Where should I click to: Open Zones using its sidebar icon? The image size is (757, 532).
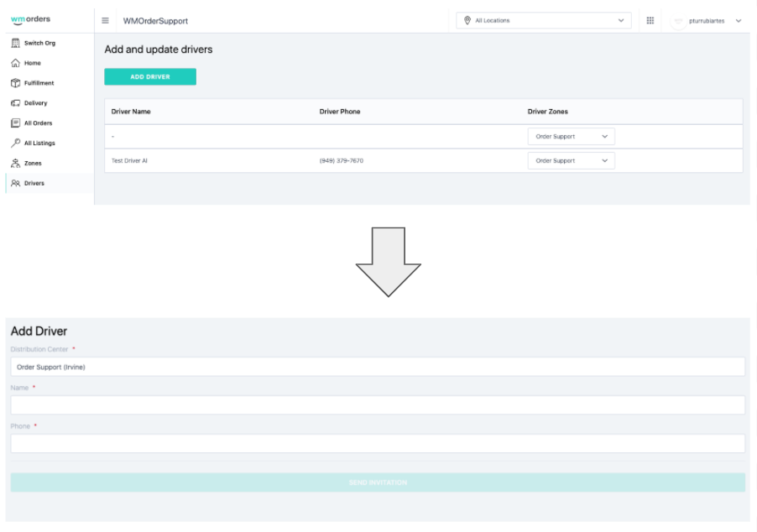pos(14,163)
